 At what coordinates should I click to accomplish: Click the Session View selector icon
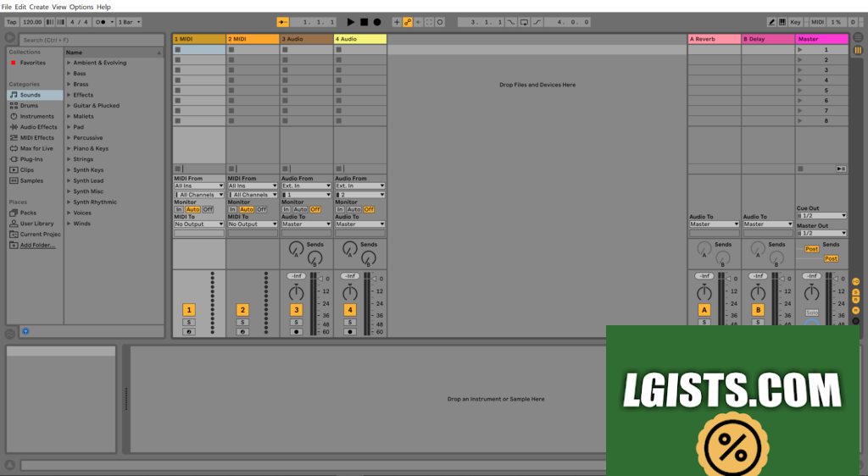858,50
